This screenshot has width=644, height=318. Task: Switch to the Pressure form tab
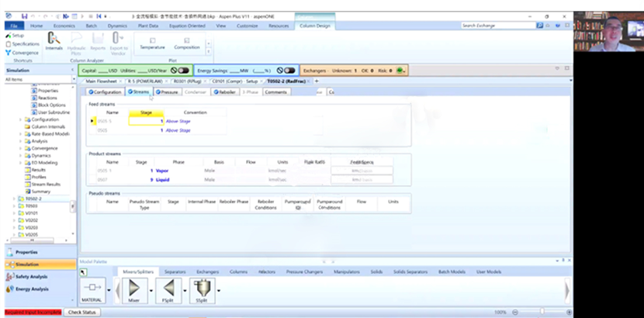click(x=167, y=92)
